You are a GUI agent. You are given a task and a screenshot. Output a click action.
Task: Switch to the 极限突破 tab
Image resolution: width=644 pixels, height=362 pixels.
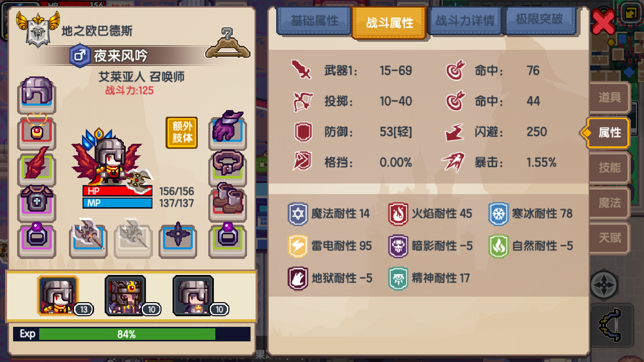539,20
